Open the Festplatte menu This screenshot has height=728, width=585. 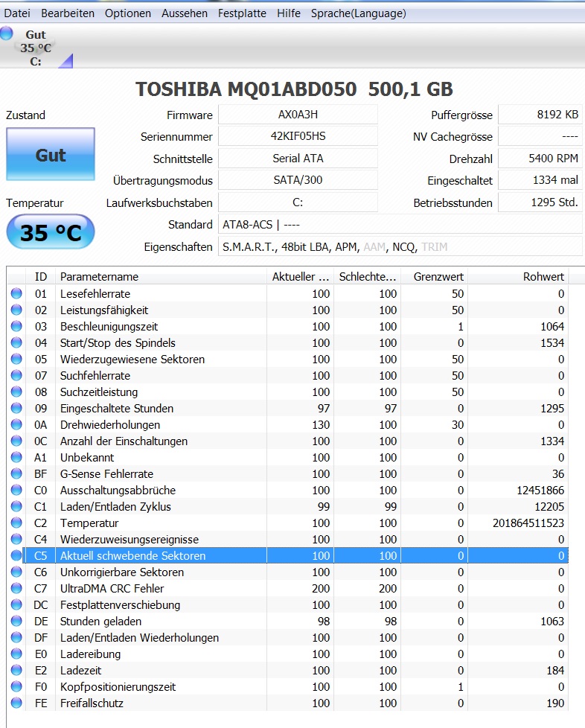pos(242,13)
